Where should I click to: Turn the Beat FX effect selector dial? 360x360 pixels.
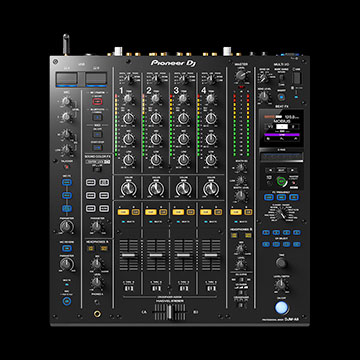(x=281, y=213)
